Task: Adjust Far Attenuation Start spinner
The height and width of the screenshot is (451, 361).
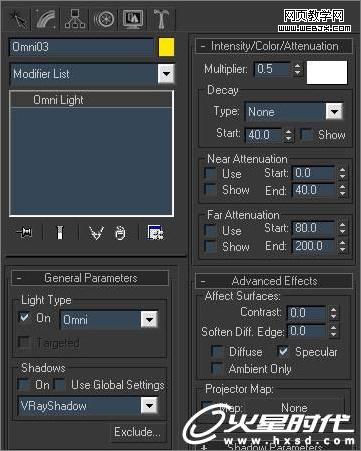Action: [x=342, y=228]
